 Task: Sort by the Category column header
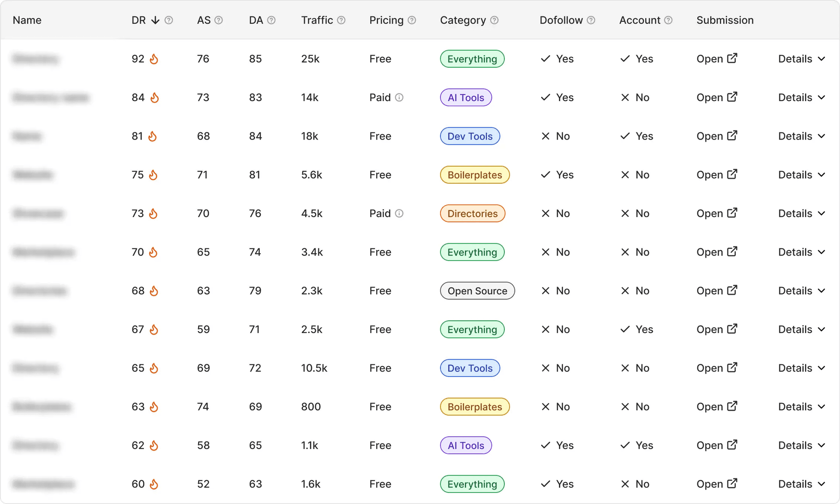coord(463,20)
